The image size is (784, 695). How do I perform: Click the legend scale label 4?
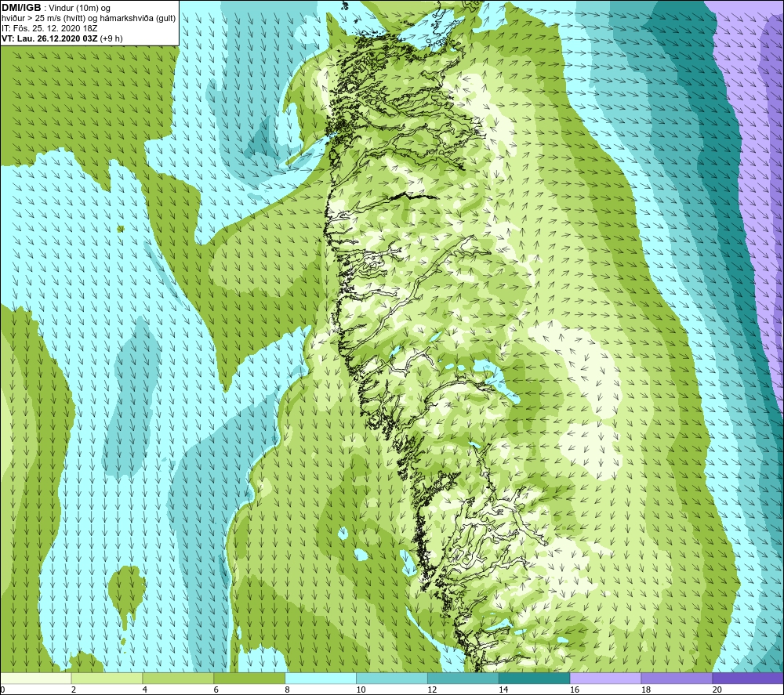144,690
